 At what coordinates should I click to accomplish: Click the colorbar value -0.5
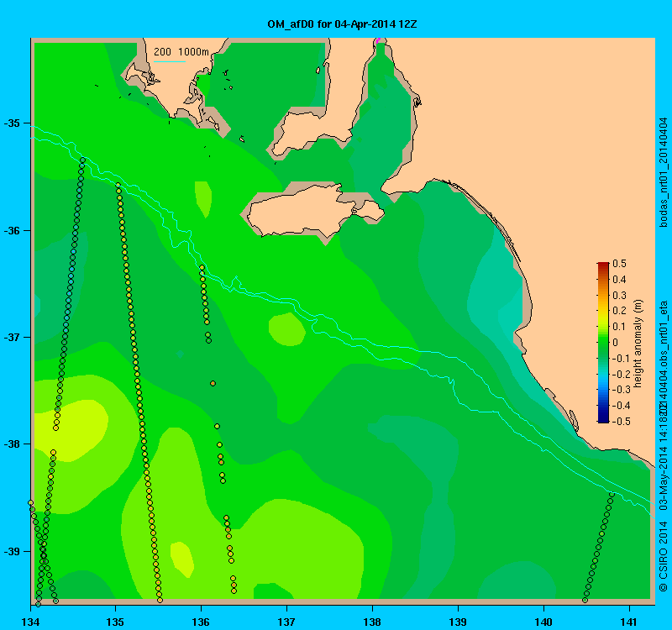620,422
